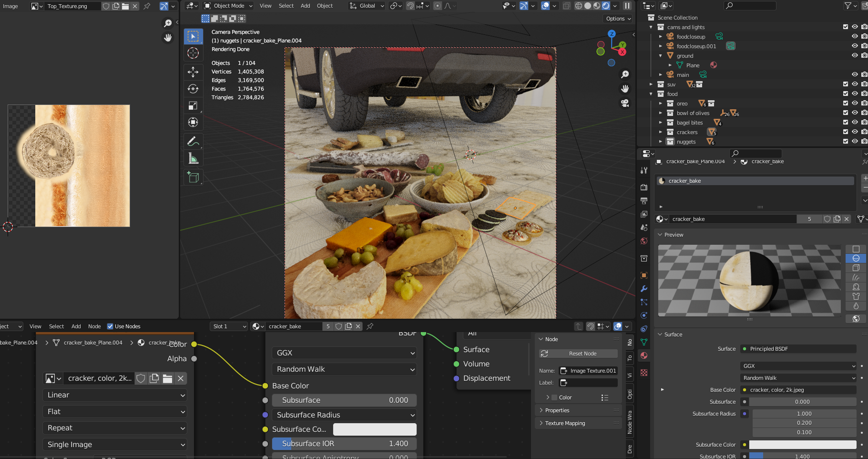Toggle camera view icon in viewport
Image resolution: width=868 pixels, height=459 pixels.
pos(625,103)
